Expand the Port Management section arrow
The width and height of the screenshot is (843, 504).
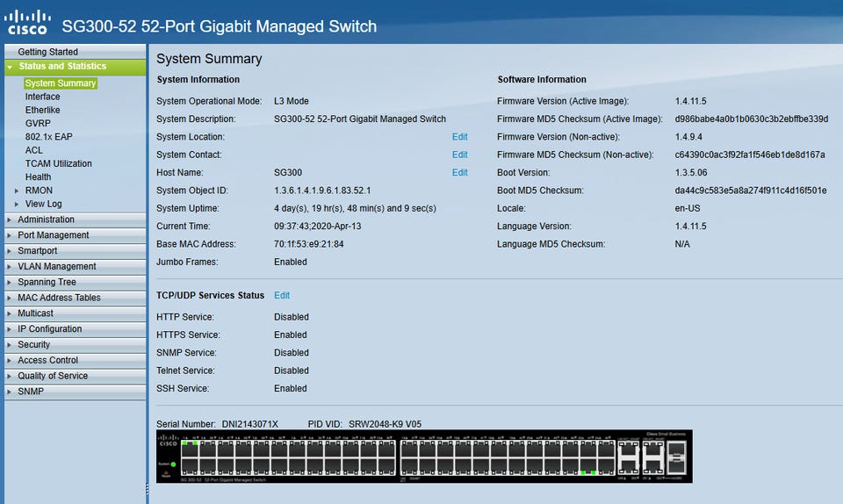tap(9, 235)
